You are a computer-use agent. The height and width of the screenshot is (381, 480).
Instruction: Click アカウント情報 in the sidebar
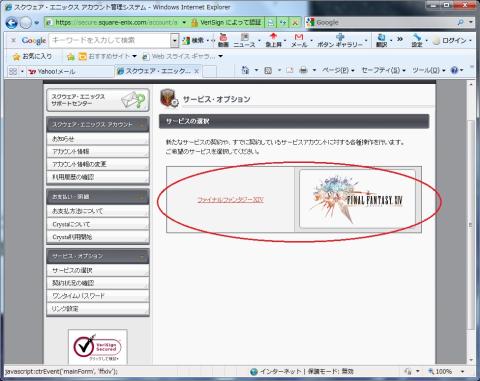coord(98,151)
